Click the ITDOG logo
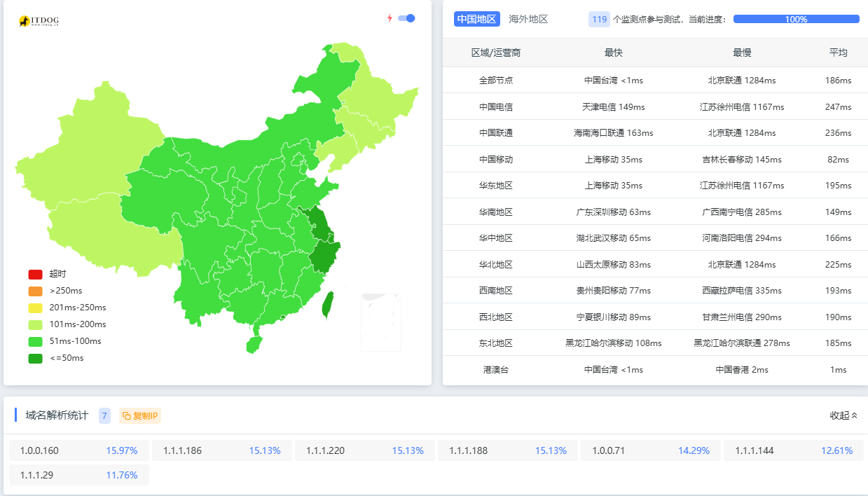Image resolution: width=868 pixels, height=496 pixels. point(39,22)
